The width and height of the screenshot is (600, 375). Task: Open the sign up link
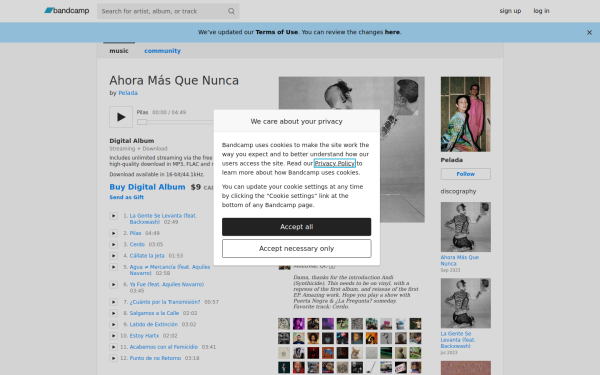point(510,11)
